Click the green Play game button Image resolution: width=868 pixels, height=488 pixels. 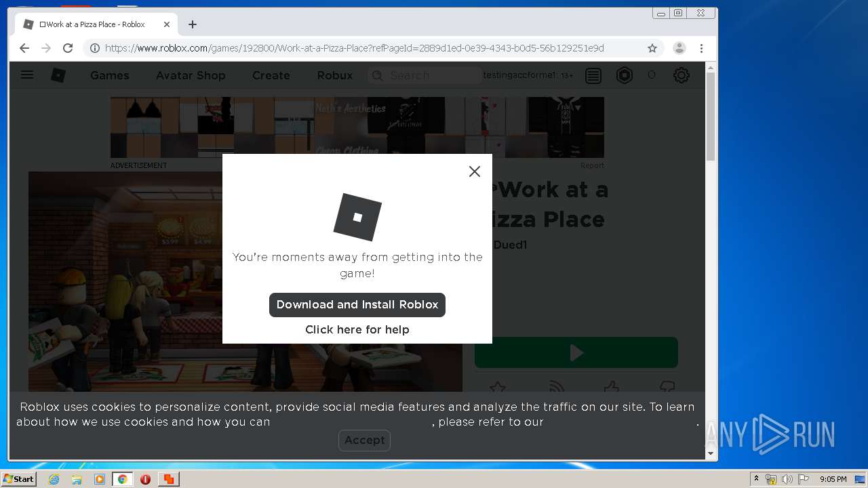click(x=576, y=352)
